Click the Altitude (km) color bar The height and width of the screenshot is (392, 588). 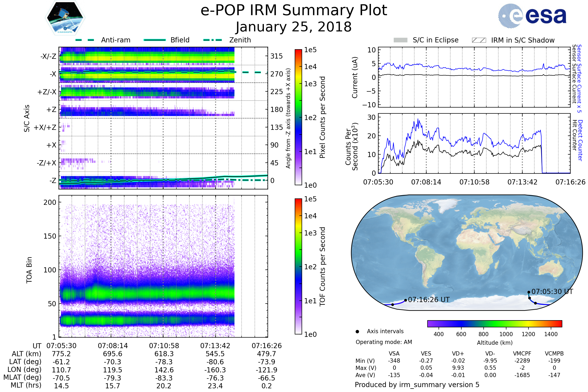(x=494, y=323)
